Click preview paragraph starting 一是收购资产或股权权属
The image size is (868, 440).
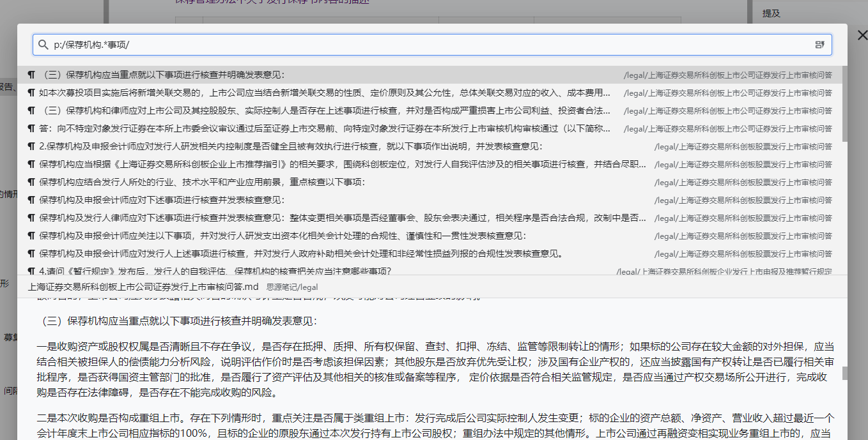coord(435,370)
